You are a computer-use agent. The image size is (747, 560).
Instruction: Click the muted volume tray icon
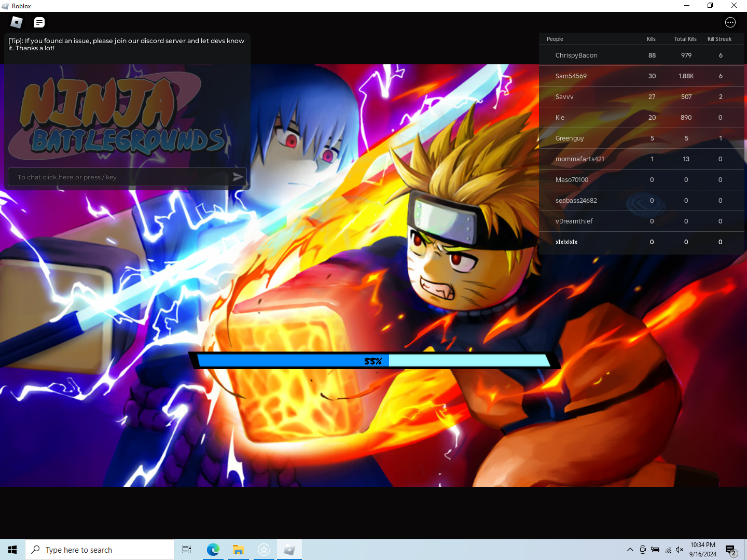click(680, 550)
